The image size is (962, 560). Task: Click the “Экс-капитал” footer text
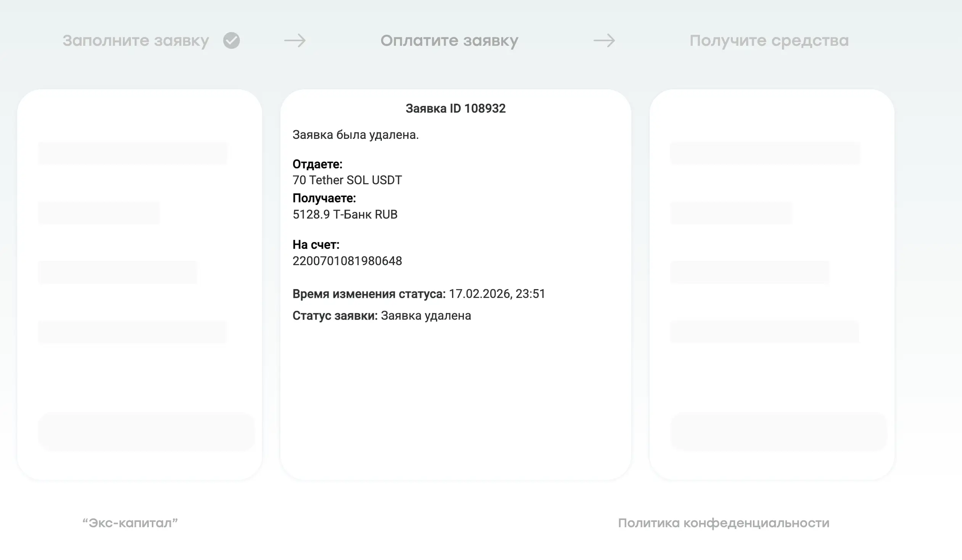[x=130, y=523]
